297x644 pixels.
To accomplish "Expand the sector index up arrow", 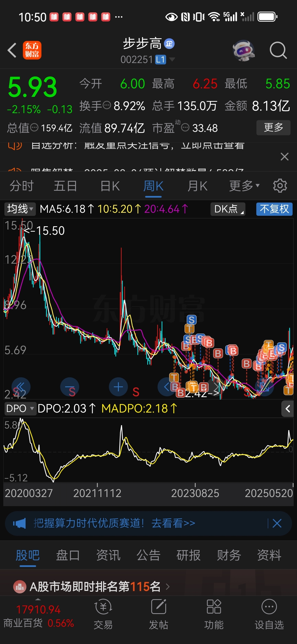I will (38, 599).
